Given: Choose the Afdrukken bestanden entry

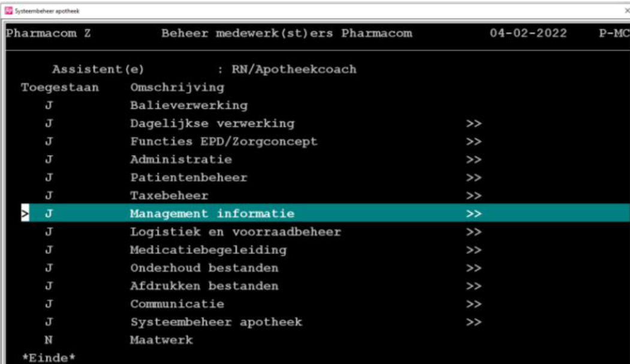Looking at the screenshot, I should coord(325,286).
